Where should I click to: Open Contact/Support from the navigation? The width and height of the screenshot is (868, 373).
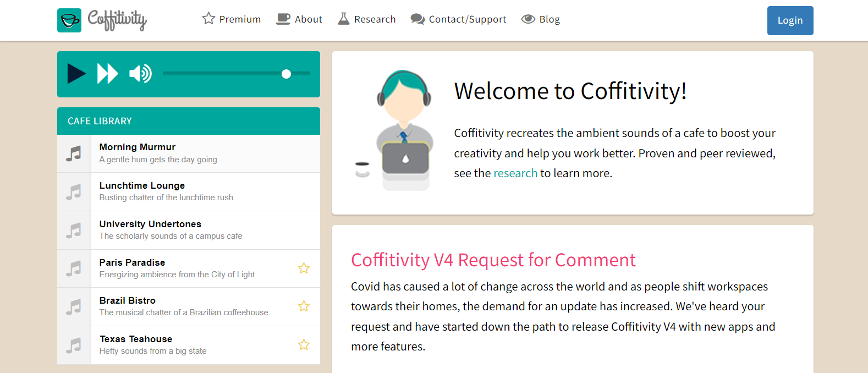coord(458,19)
